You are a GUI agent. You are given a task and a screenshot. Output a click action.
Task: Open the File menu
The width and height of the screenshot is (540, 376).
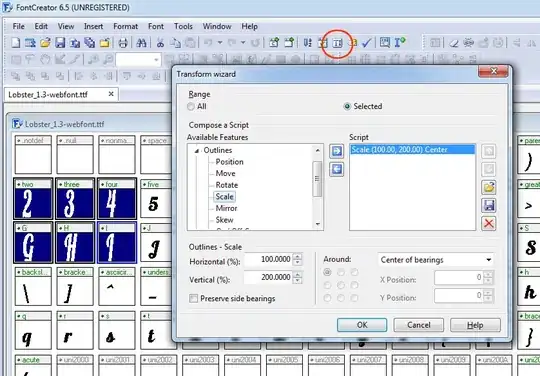(x=19, y=26)
